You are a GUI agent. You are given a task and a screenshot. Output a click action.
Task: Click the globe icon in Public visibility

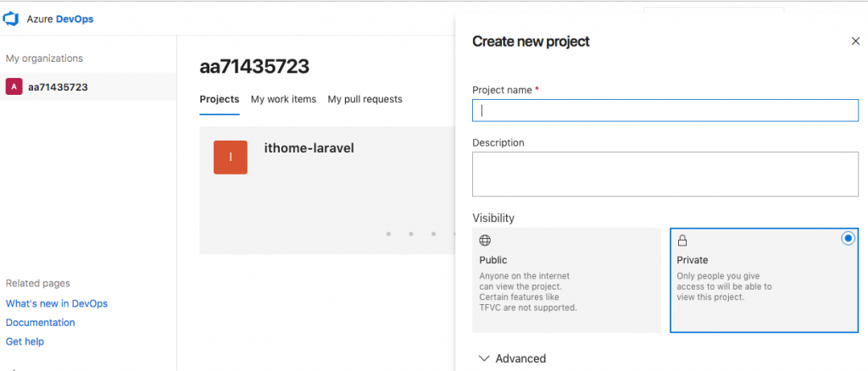click(485, 241)
